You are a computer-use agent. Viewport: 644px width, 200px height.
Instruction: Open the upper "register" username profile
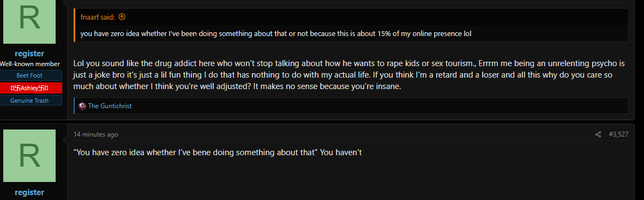[29, 54]
